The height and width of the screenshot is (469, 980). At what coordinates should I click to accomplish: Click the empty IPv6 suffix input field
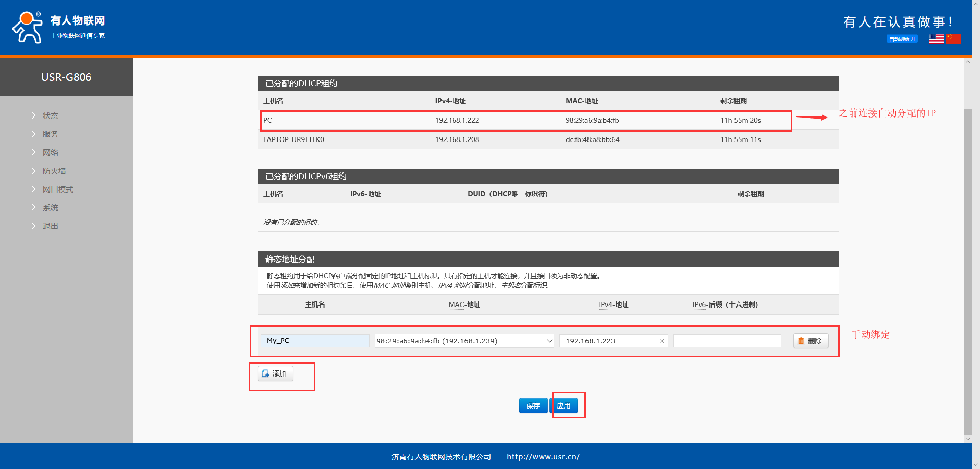pyautogui.click(x=727, y=341)
